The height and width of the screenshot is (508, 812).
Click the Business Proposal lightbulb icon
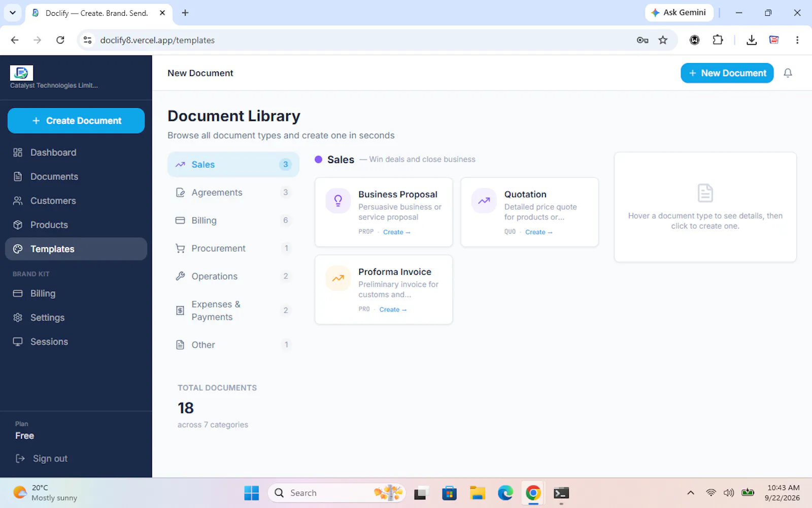pos(338,201)
